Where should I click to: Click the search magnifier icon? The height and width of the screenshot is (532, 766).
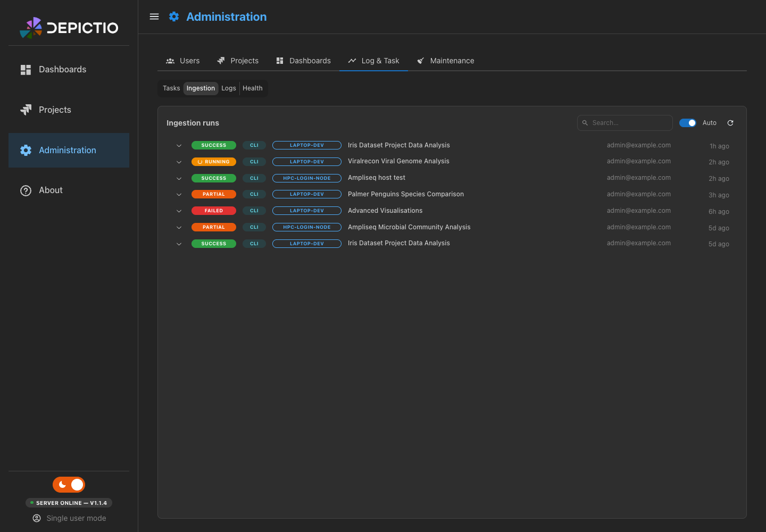pyautogui.click(x=585, y=123)
